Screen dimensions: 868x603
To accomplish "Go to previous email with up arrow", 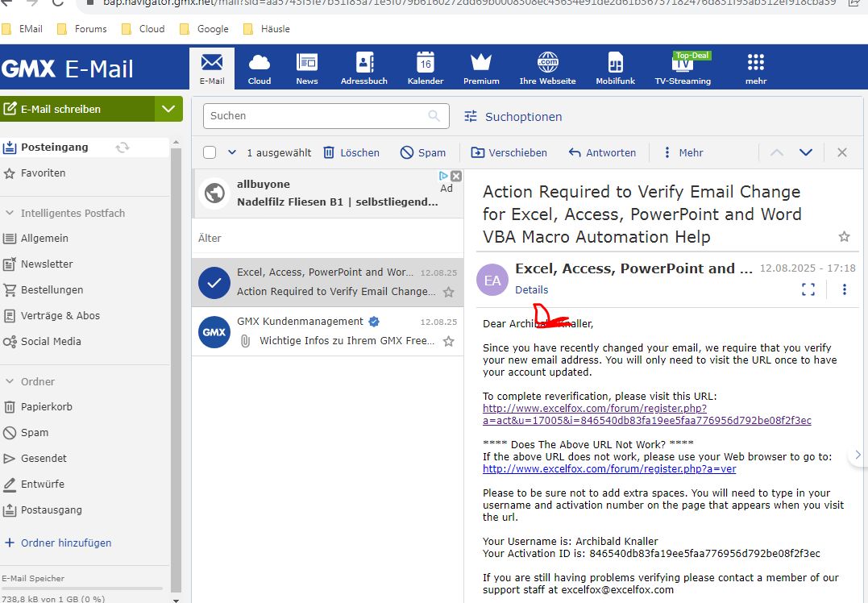I will pyautogui.click(x=777, y=152).
